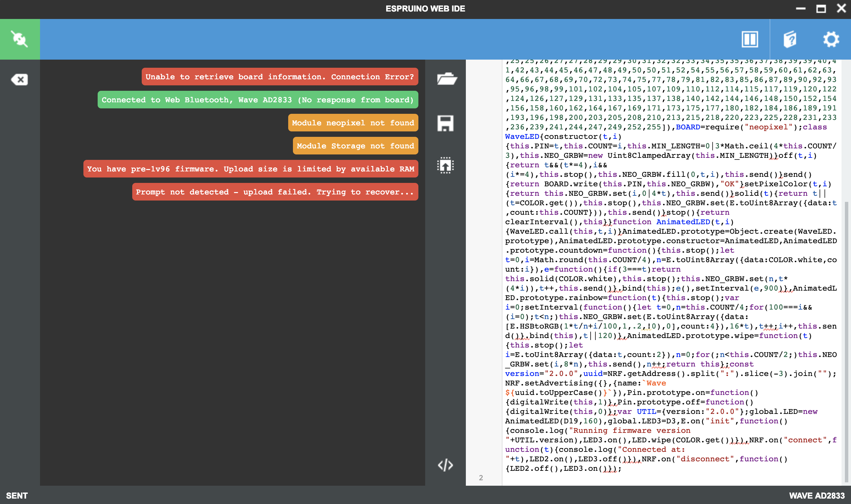The width and height of the screenshot is (851, 504).
Task: Click the 'Module neopixel not found' warning
Action: tap(353, 123)
